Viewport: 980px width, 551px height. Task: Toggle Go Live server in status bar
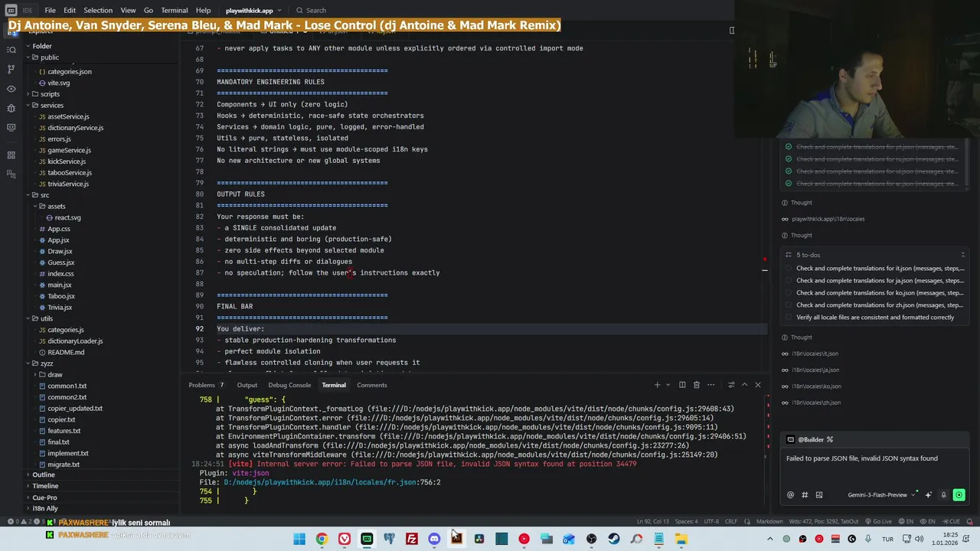tap(877, 522)
